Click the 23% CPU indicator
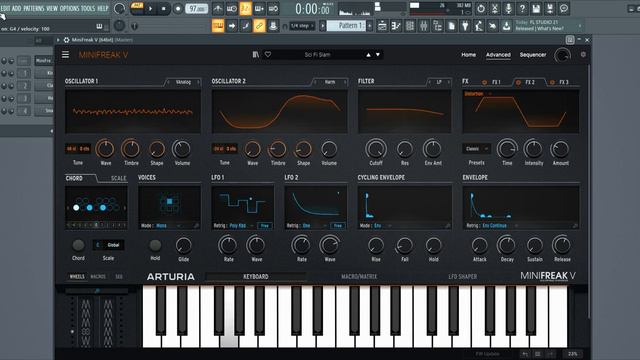This screenshot has height=360, width=640. point(573,354)
